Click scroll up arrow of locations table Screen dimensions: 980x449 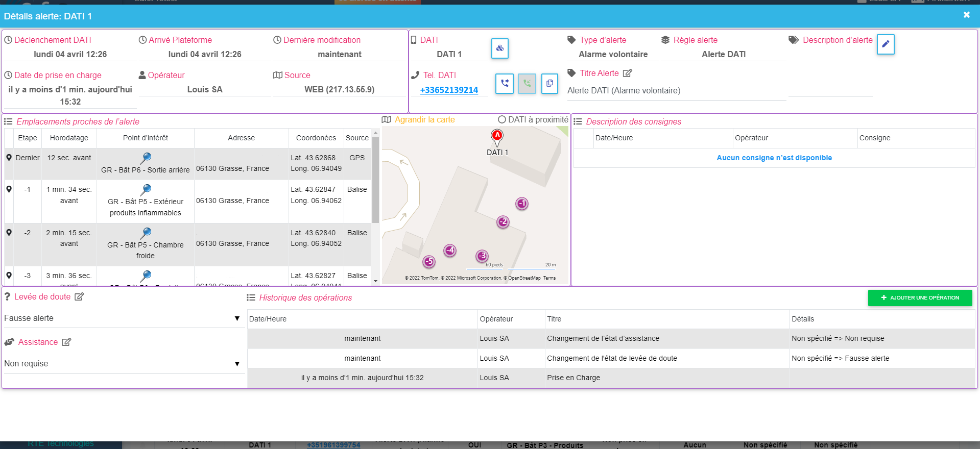(x=375, y=133)
